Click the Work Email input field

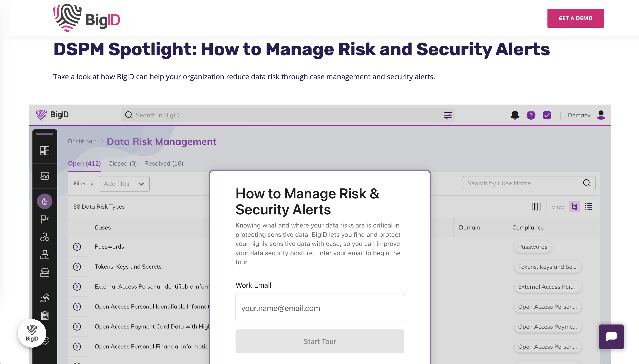[319, 308]
